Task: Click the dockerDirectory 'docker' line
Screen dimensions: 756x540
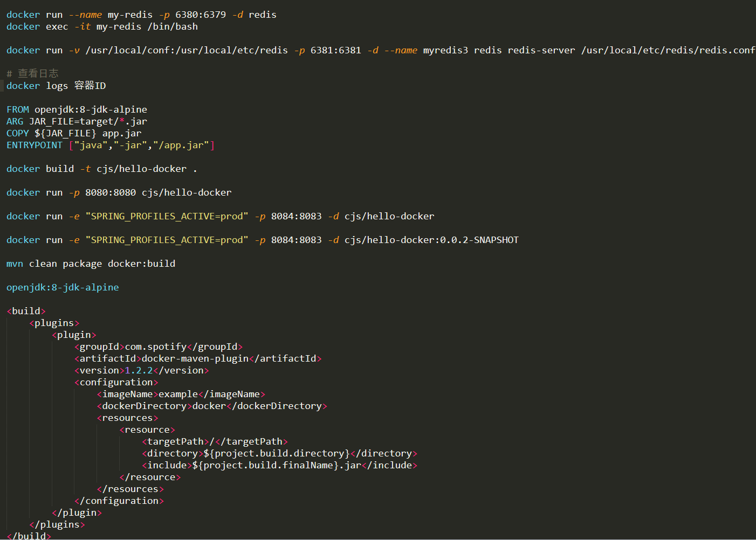Action: click(x=212, y=406)
